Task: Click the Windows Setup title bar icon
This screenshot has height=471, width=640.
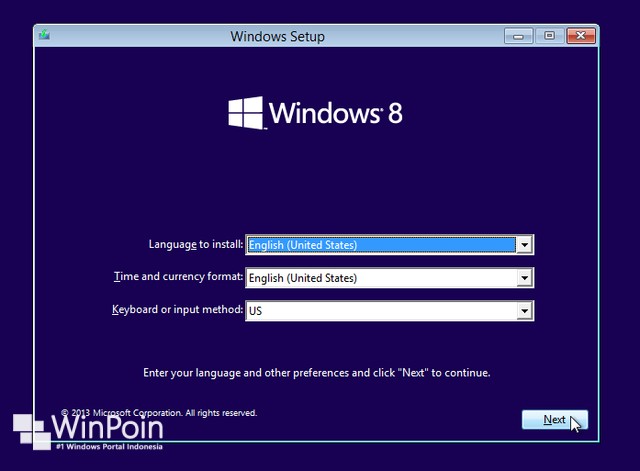Action: pyautogui.click(x=44, y=35)
